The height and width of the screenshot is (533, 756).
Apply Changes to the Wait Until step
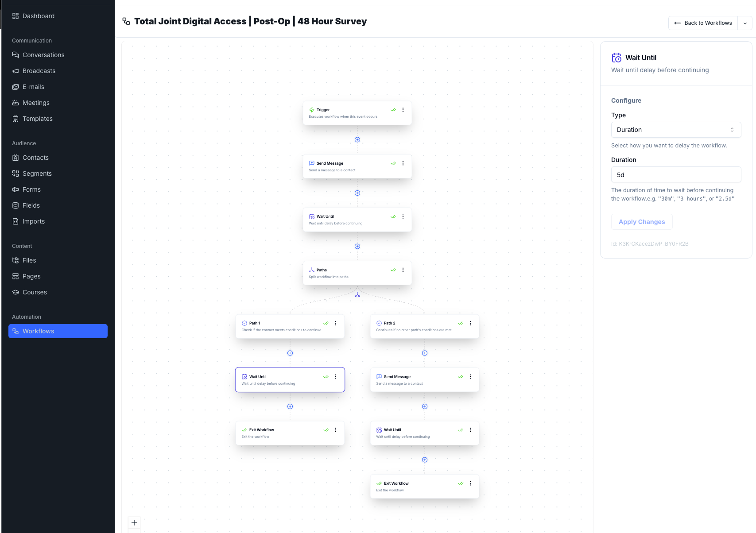click(x=642, y=222)
